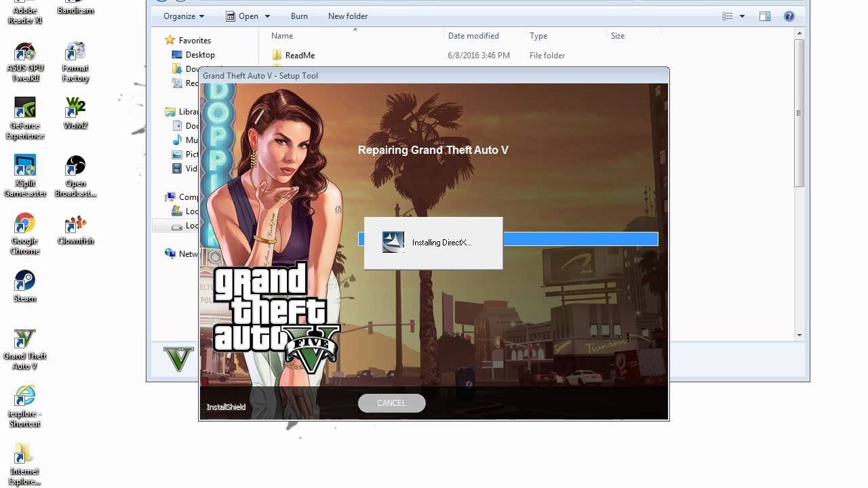
Task: Click New folder in Explorer toolbar
Action: pos(348,16)
